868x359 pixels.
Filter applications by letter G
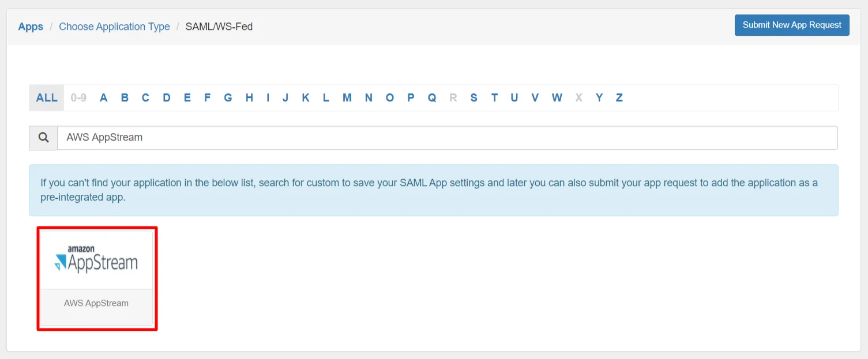coord(228,97)
